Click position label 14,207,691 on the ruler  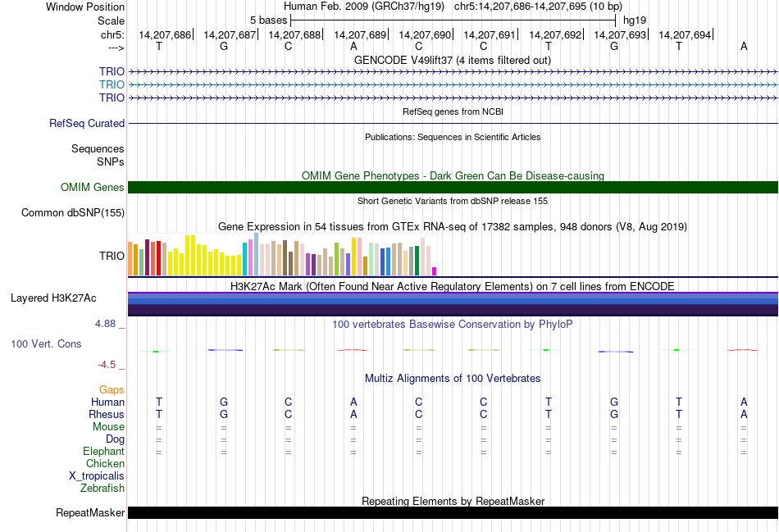click(490, 34)
